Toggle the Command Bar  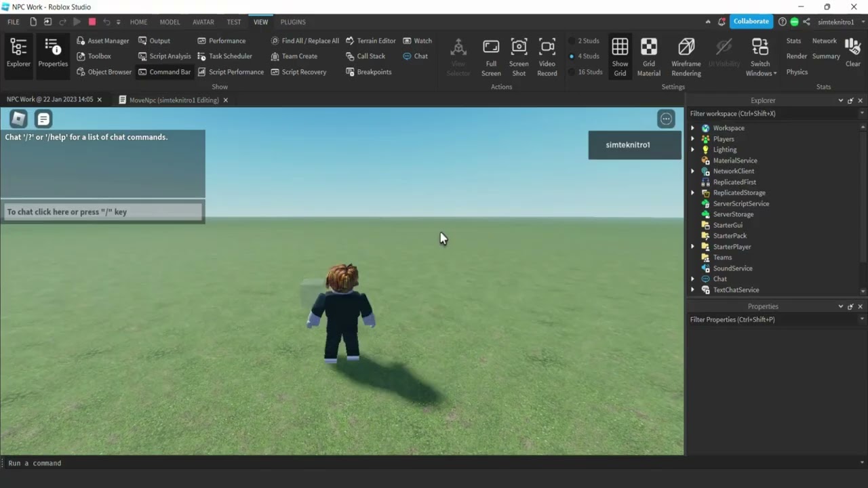coord(164,72)
